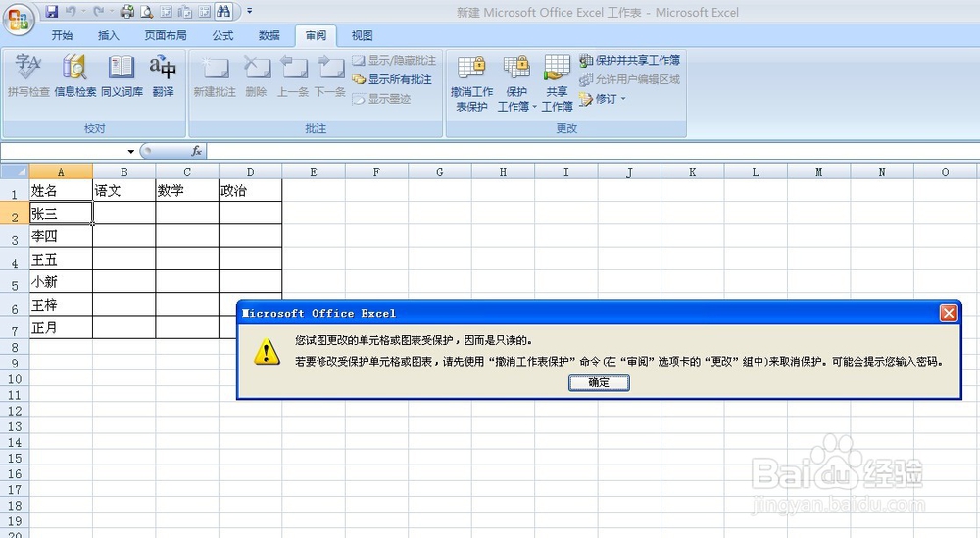Select column A header
The height and width of the screenshot is (538, 980).
click(x=61, y=171)
